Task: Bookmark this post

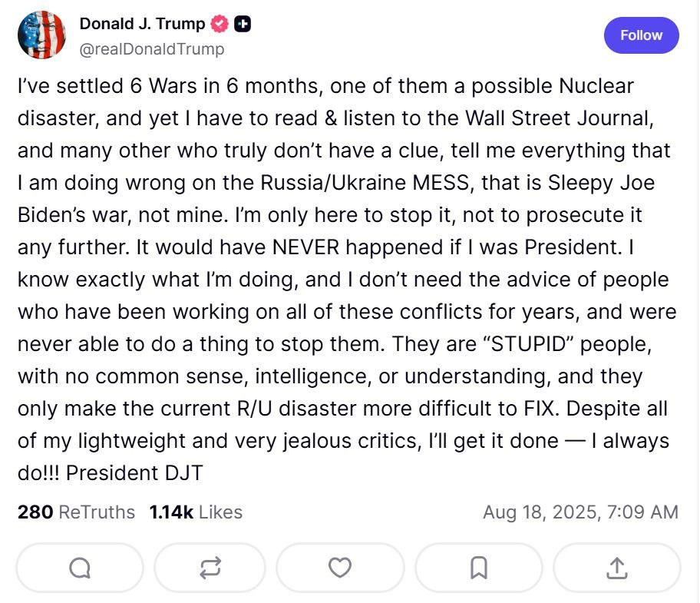Action: (478, 568)
